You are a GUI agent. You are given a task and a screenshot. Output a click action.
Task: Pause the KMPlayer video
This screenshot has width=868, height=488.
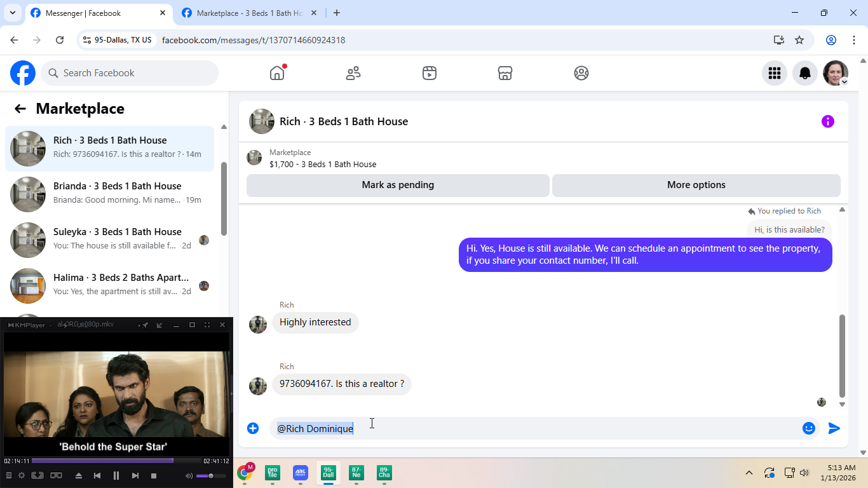[x=116, y=475]
